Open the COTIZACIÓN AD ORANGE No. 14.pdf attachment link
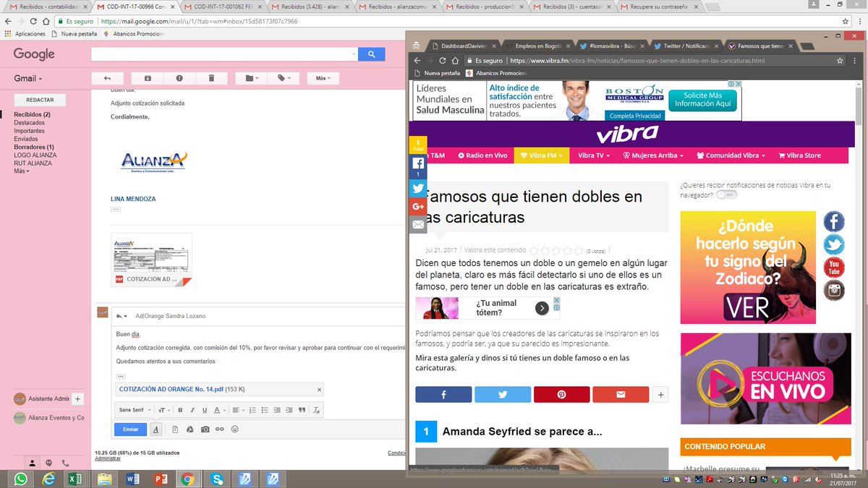The width and height of the screenshot is (868, 488). 172,389
